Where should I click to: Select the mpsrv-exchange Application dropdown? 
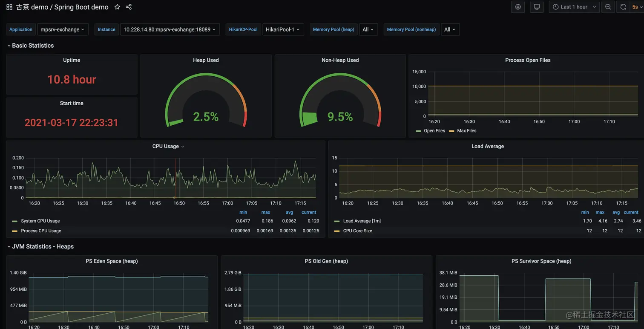[63, 29]
